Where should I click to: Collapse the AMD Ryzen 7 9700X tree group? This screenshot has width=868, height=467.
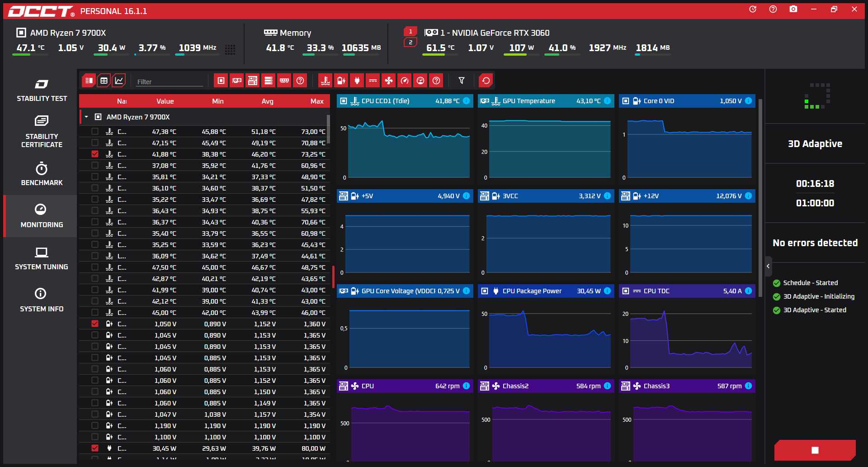86,117
